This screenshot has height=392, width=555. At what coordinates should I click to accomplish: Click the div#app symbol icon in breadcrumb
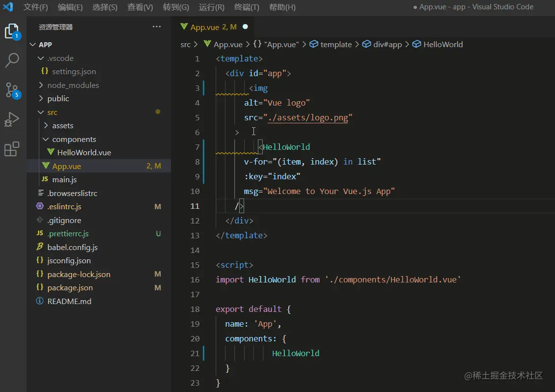click(x=367, y=44)
